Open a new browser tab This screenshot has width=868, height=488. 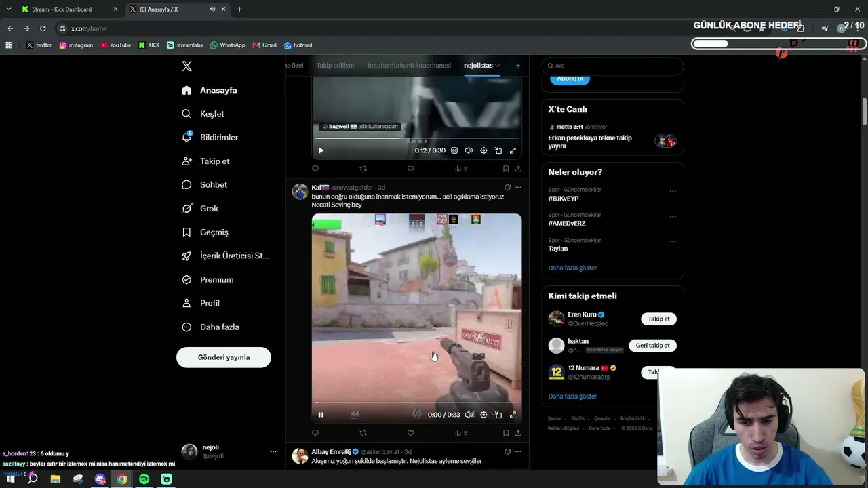click(x=239, y=9)
